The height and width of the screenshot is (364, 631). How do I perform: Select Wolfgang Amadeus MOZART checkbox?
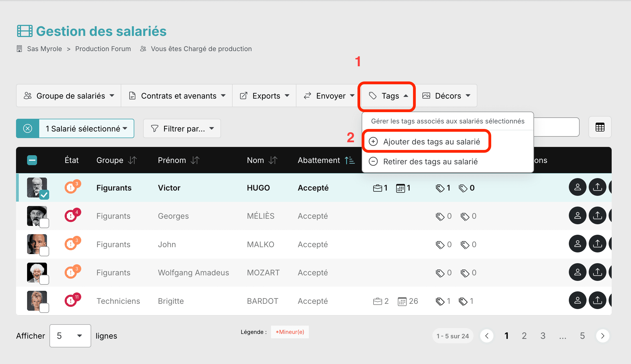coord(44,279)
